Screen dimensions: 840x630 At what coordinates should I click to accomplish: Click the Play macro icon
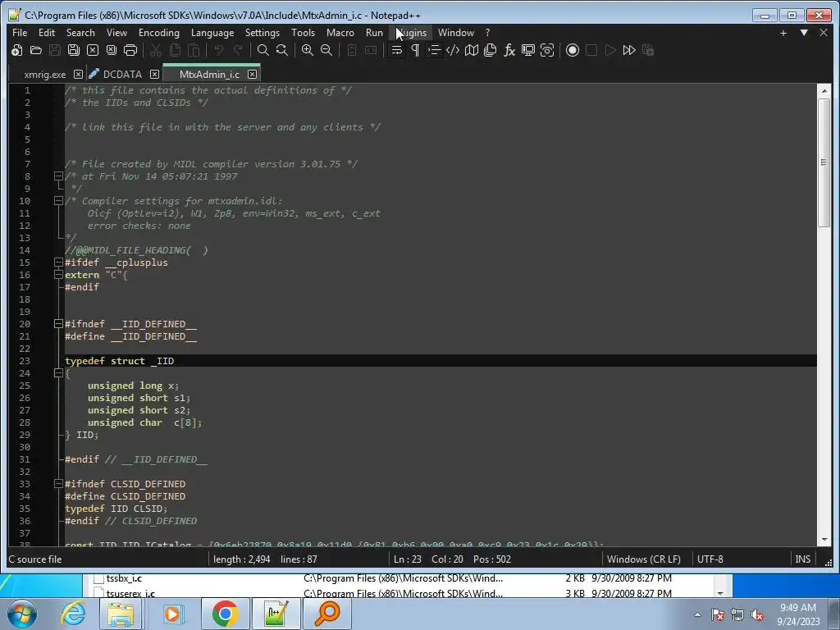(610, 50)
